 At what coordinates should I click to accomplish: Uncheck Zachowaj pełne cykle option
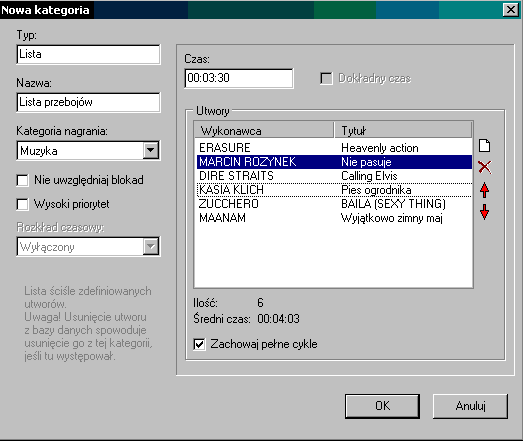pos(199,344)
